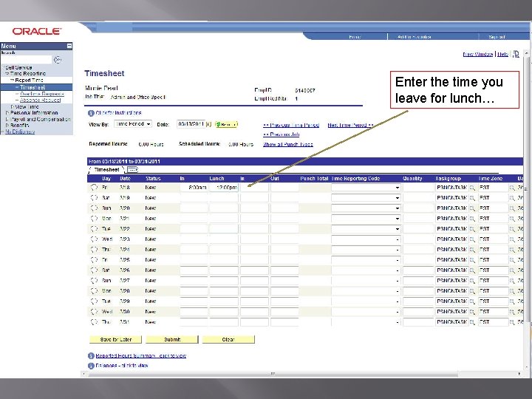Screen dimensions: 532x399
Task: Expand the Personal Information menu folder
Action: click(7, 113)
